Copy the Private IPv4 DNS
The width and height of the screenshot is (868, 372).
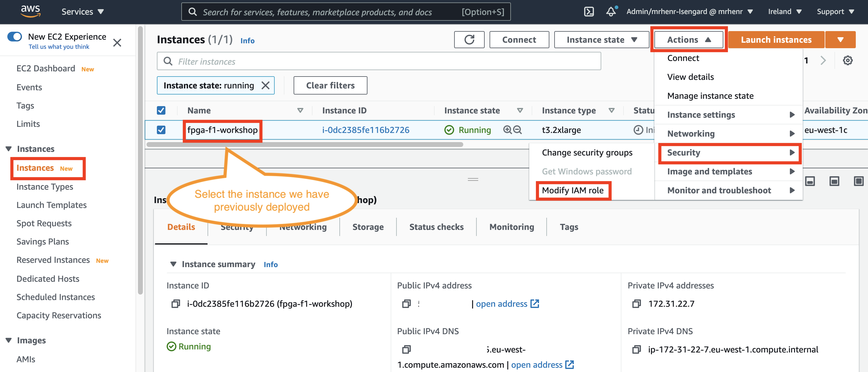637,349
